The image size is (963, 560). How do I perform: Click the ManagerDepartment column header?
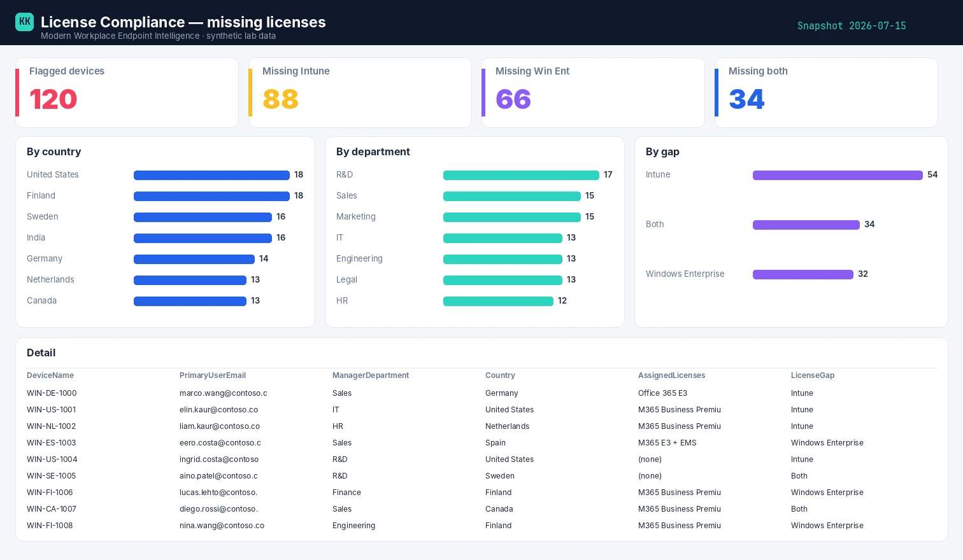(371, 375)
